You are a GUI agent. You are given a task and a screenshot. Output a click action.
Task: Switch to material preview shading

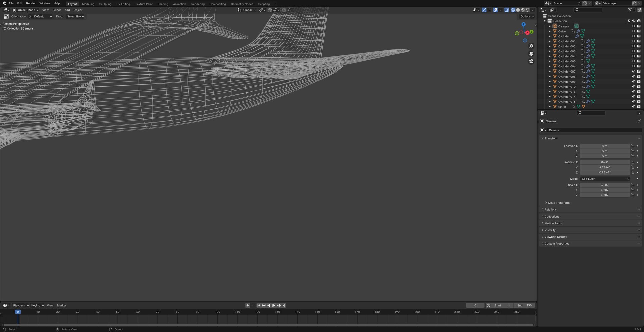pos(523,10)
